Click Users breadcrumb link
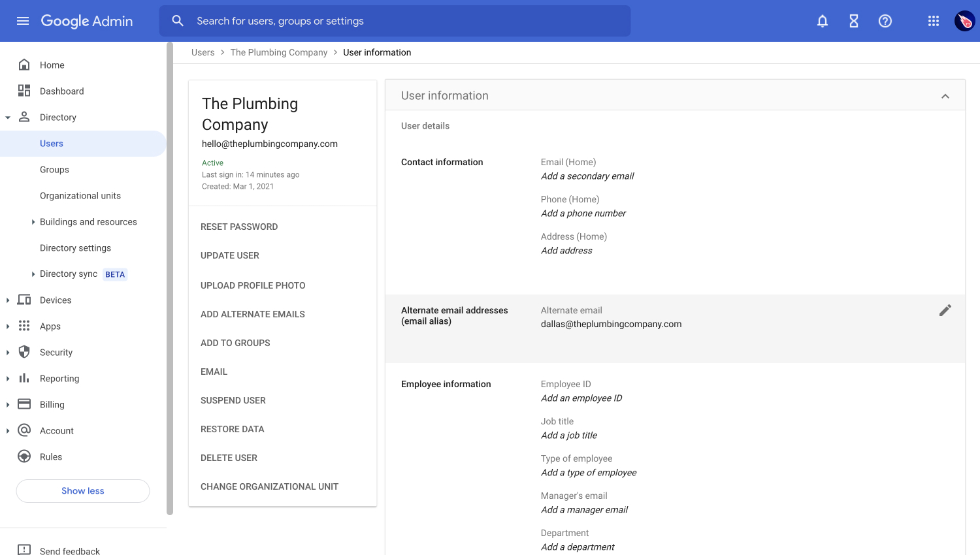The image size is (980, 555). 203,52
